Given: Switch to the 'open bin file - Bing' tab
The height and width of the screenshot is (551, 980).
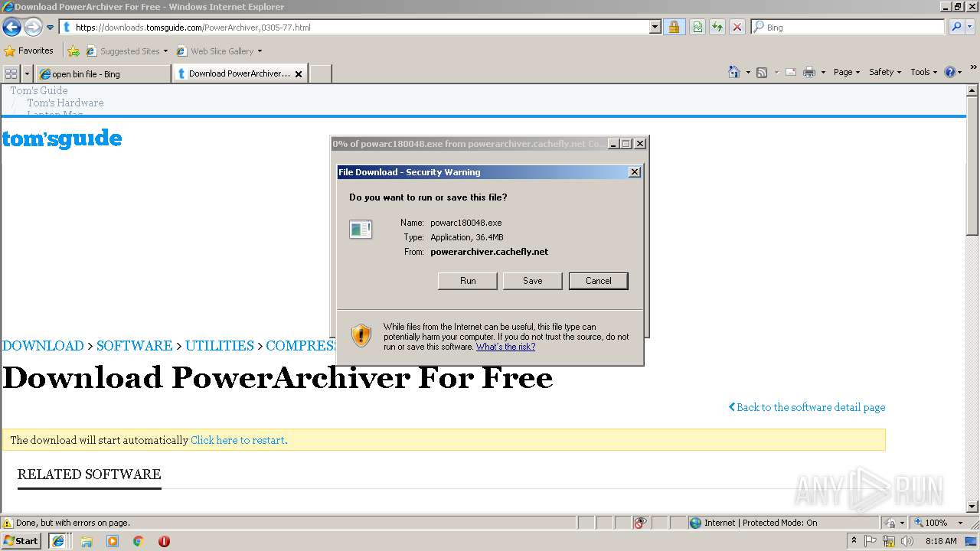Looking at the screenshot, I should 103,74.
